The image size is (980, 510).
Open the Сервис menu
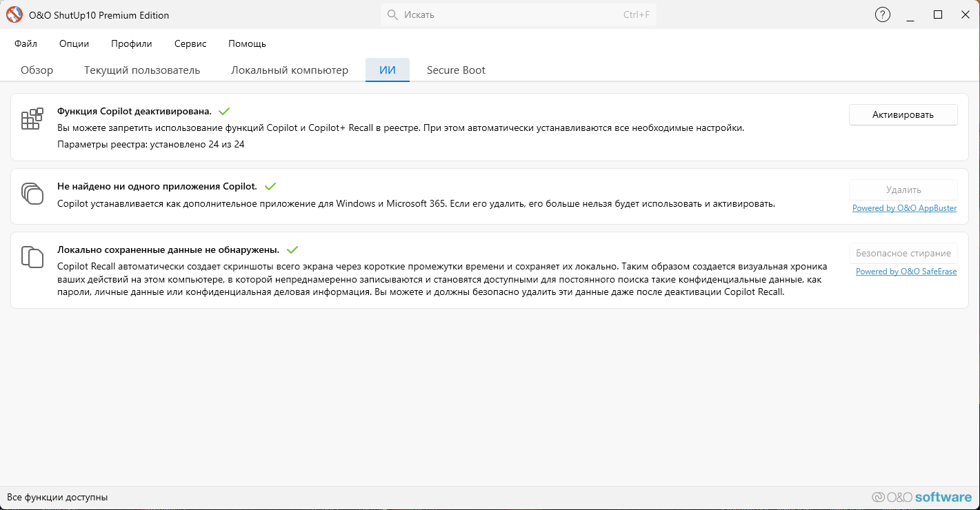pyautogui.click(x=190, y=43)
